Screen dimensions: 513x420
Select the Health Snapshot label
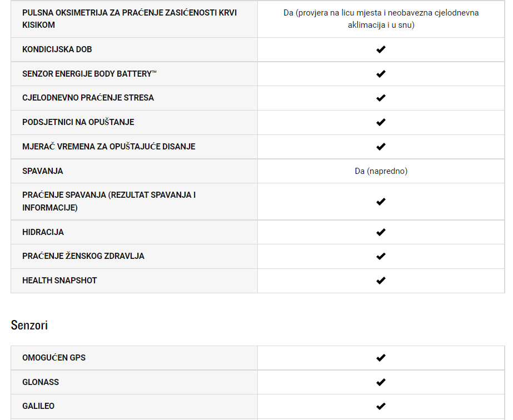[59, 281]
